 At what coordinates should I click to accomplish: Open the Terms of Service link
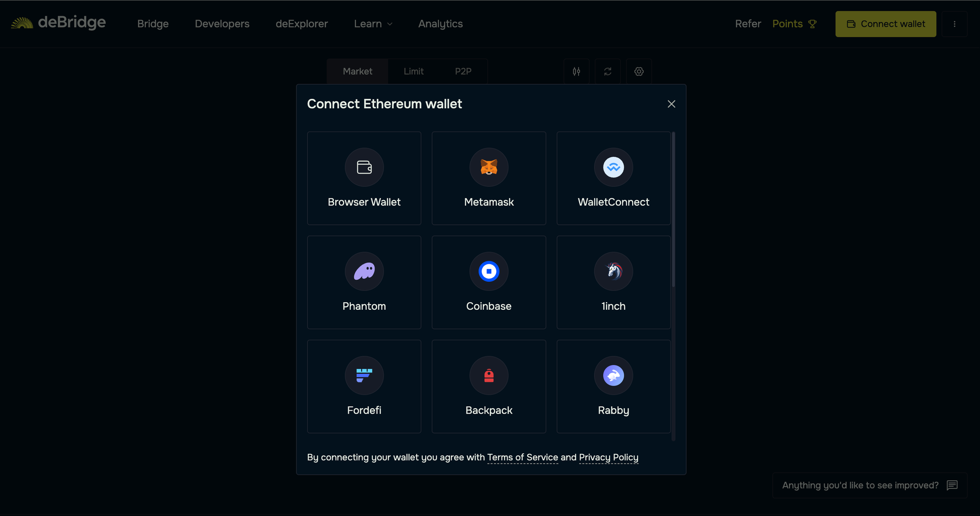click(522, 457)
